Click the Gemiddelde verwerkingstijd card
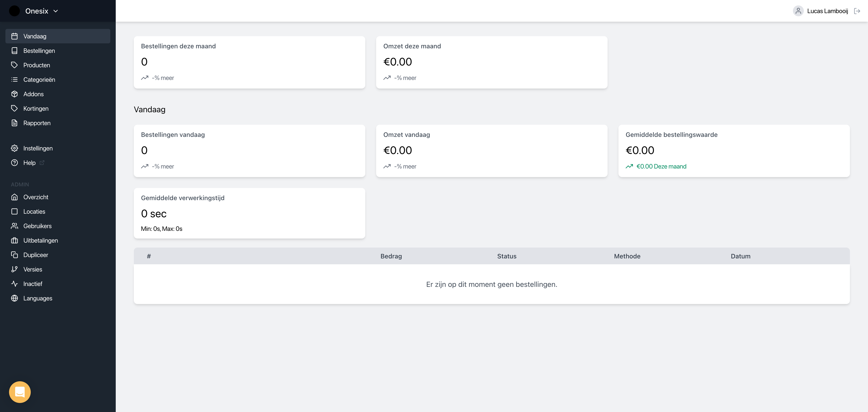The height and width of the screenshot is (412, 868). coord(249,213)
